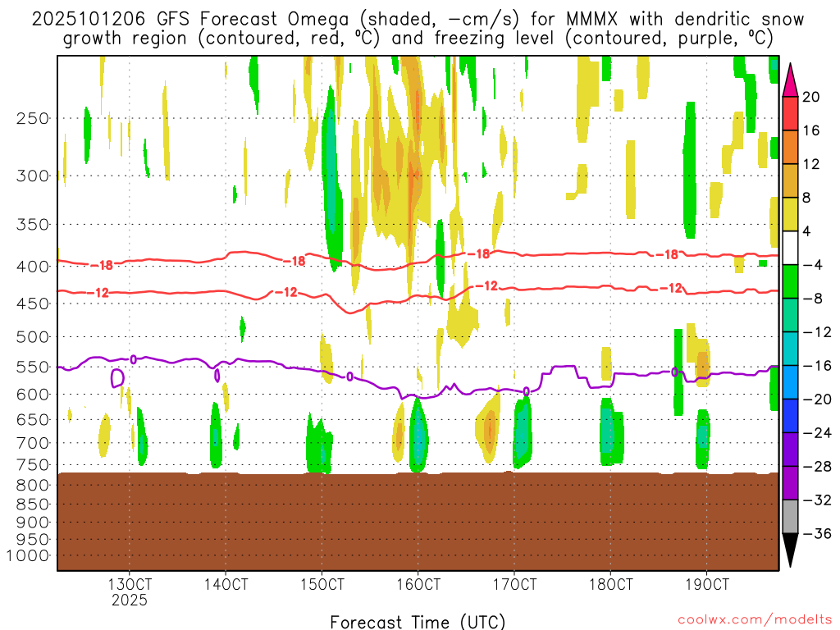Click the colorbar value label -32
Screen dimensions: 840x630
[x=817, y=500]
